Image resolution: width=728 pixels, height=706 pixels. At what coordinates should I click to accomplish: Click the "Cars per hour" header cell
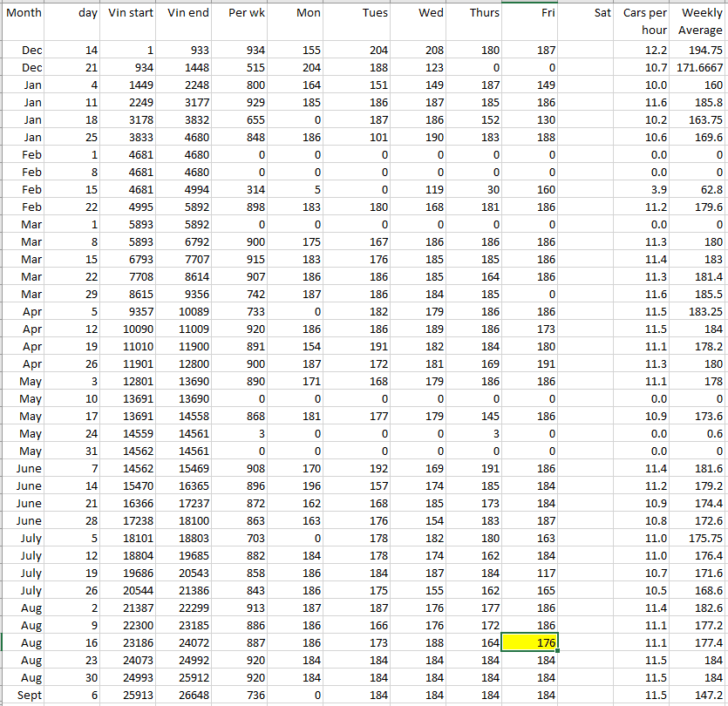(x=644, y=22)
